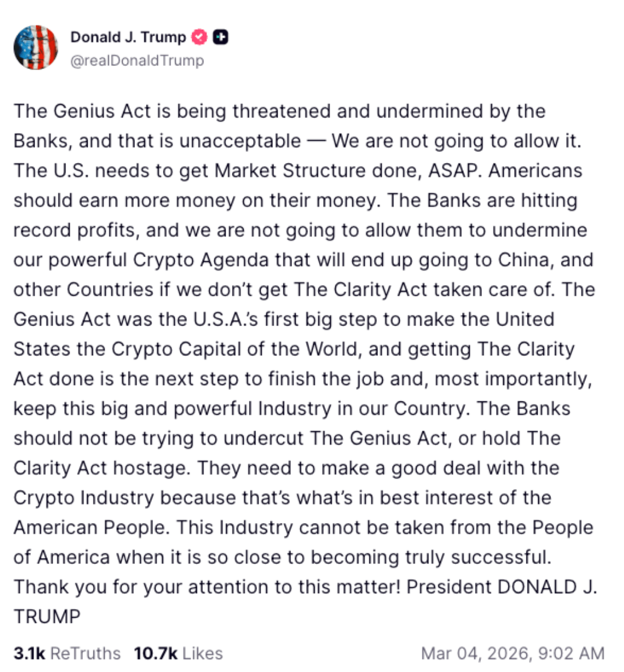Click the word "China" in the post
The image size is (624, 672).
point(524,260)
